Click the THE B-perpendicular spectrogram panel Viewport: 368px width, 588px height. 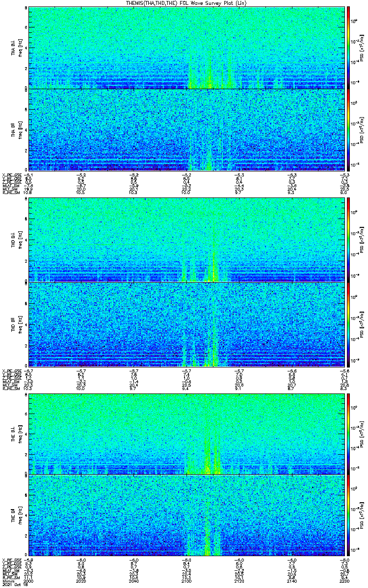point(185,434)
